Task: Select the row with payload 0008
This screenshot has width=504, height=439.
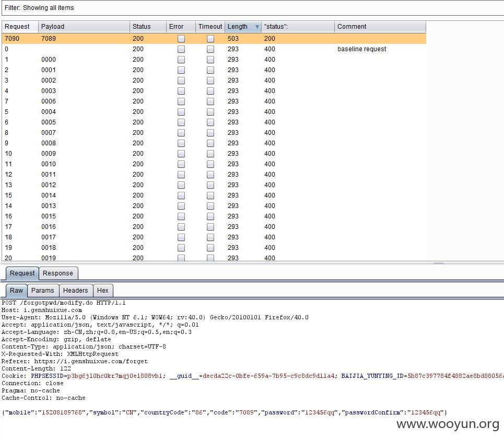Action: click(x=214, y=143)
